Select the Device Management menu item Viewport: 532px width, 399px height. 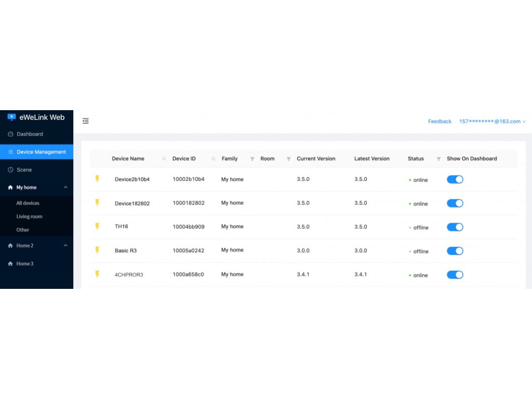pyautogui.click(x=37, y=152)
